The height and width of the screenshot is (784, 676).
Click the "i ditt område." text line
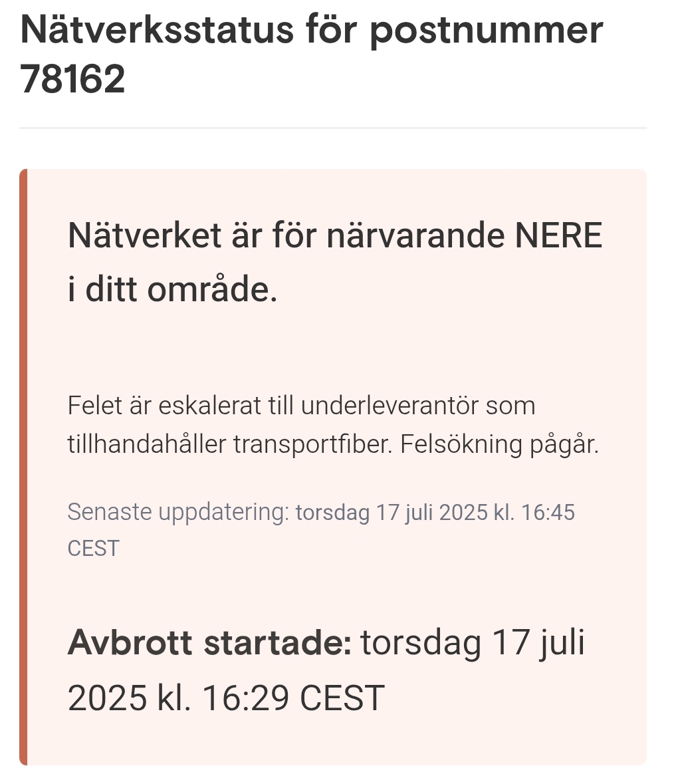tap(172, 290)
